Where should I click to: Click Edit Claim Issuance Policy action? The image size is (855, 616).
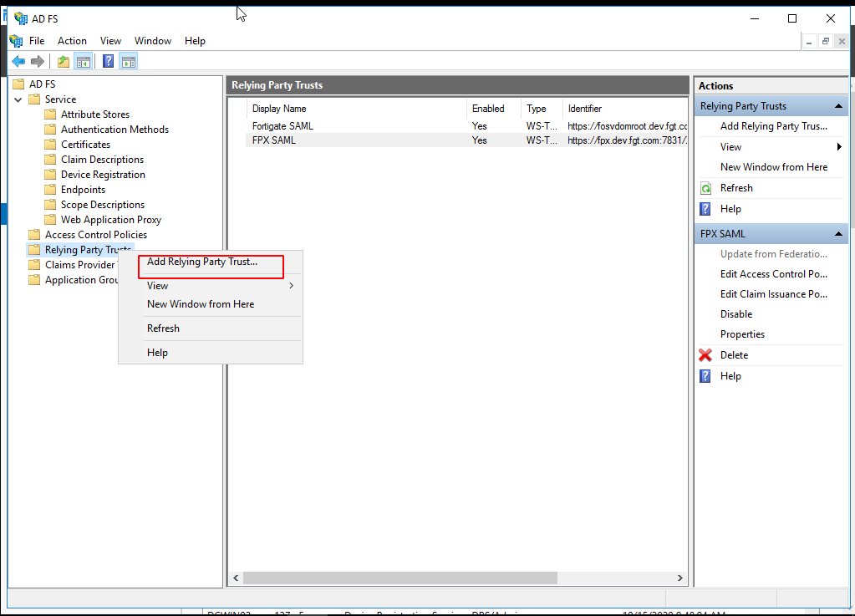[x=773, y=294]
